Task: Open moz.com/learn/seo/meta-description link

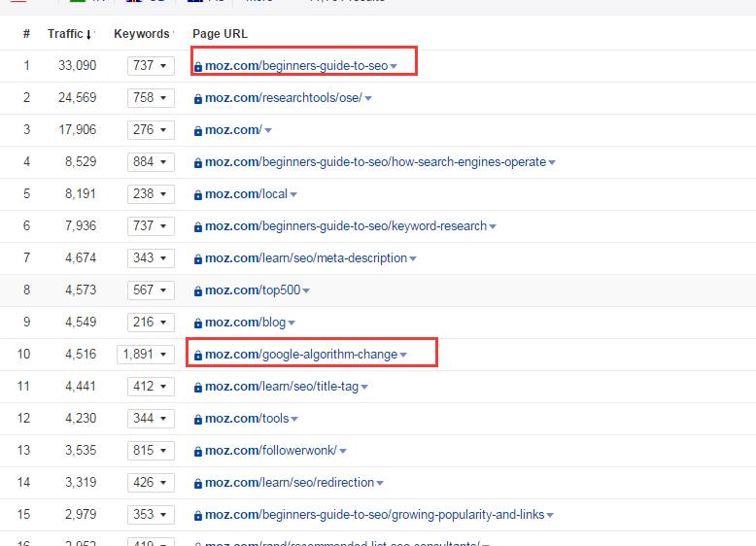Action: coord(306,257)
